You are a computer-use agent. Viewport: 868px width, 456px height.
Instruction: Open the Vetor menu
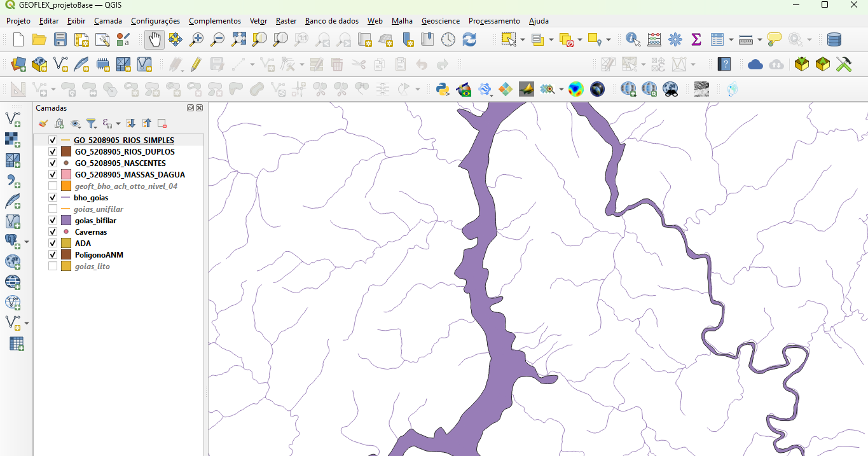tap(258, 21)
